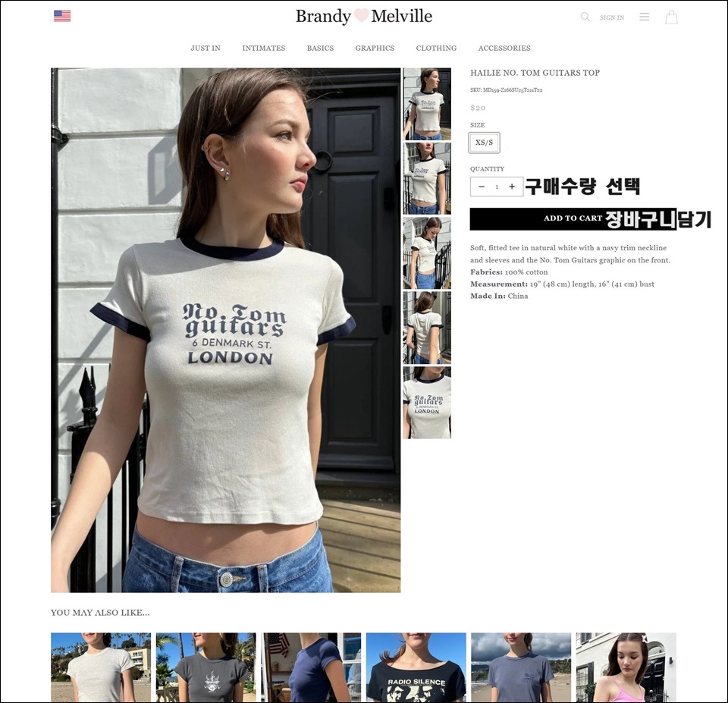Screen dimensions: 728x703
Task: Click the SKU code text
Action: [x=506, y=90]
